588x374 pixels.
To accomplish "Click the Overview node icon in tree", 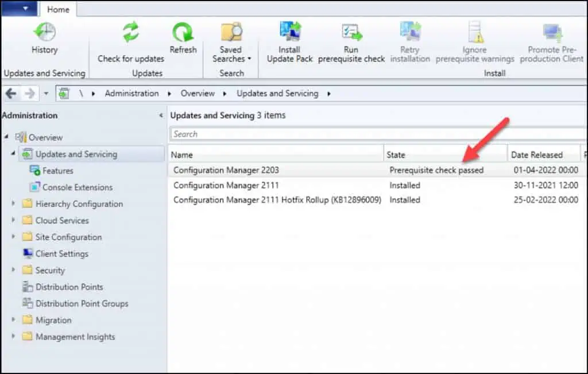I will (x=21, y=137).
